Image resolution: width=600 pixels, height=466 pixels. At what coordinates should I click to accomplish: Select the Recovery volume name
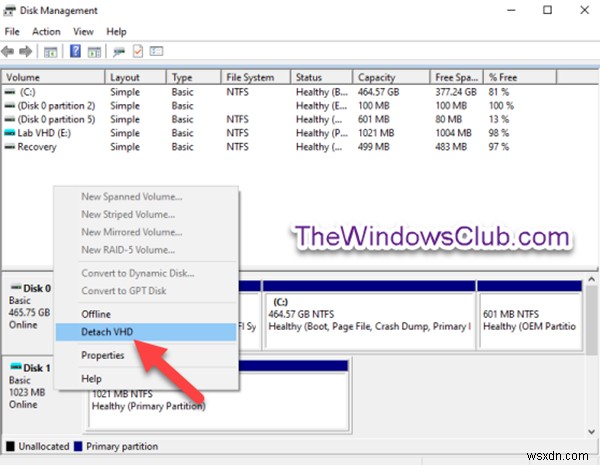coord(37,147)
